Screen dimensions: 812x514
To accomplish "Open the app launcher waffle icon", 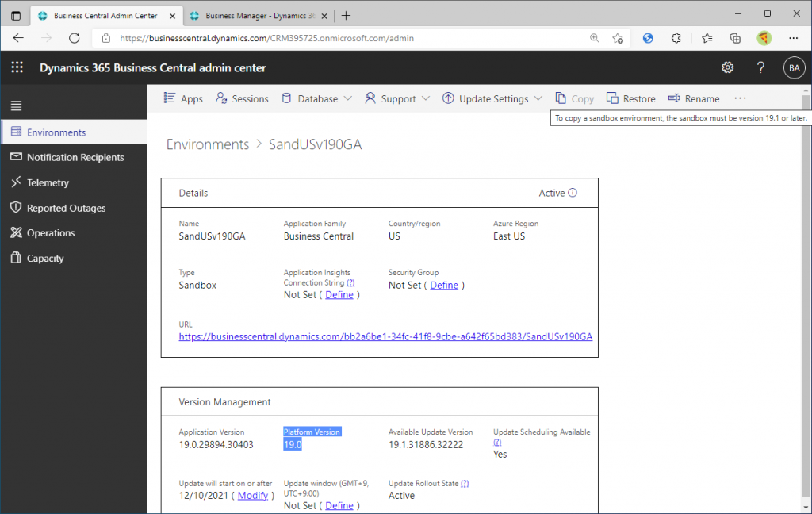I will (17, 67).
